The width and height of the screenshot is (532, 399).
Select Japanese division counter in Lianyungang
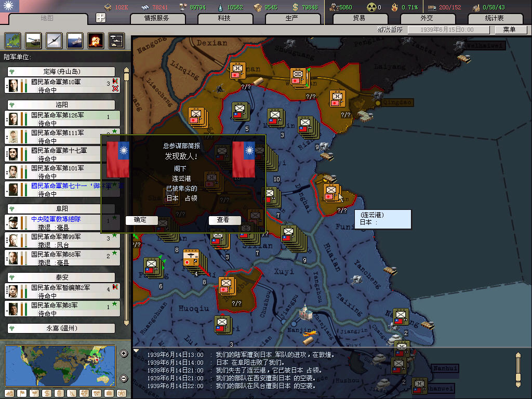(x=331, y=193)
